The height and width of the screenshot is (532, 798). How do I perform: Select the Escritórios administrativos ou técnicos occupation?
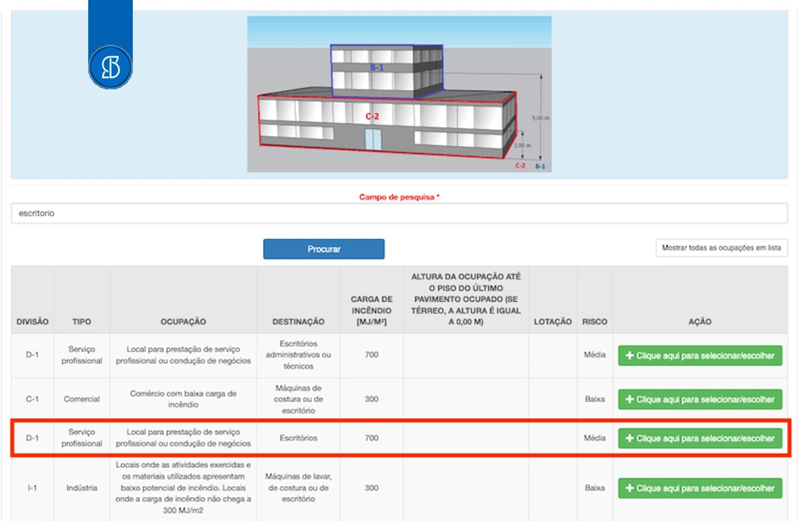(700, 355)
